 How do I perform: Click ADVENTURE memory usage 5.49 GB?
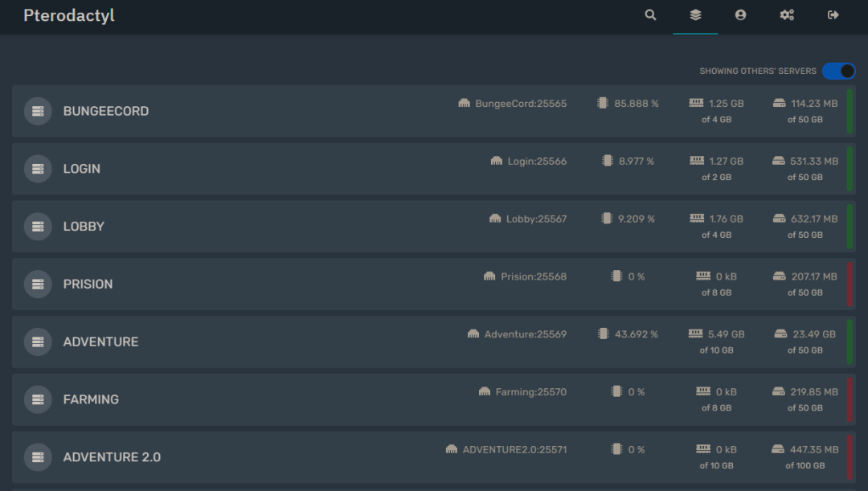tap(726, 334)
